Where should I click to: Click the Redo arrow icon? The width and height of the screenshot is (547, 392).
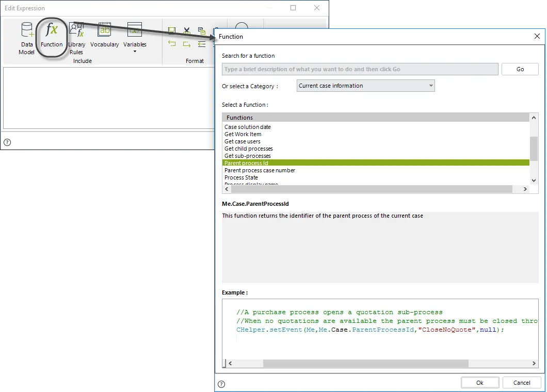pos(187,44)
